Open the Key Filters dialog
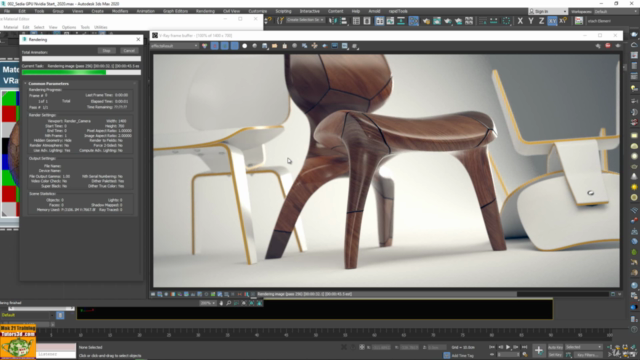Viewport: 640px width, 360px height. [588, 355]
